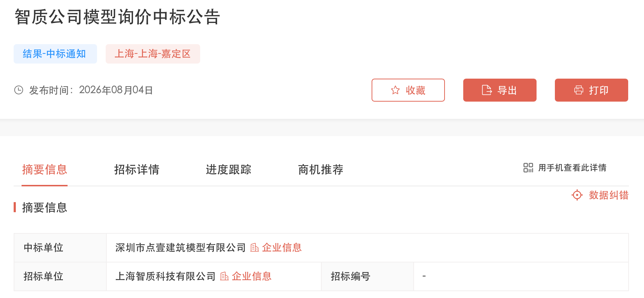The height and width of the screenshot is (298, 644).
Task: Click the printer icon on 打印
Action: (x=579, y=90)
